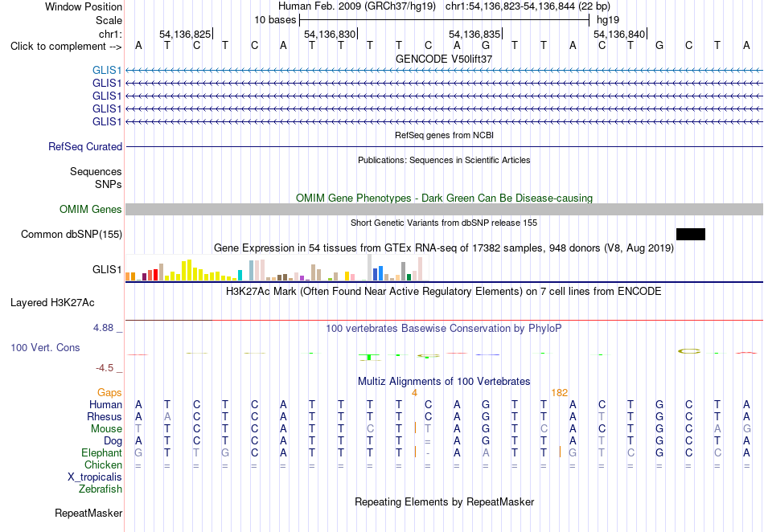Click the 'Human Feb. 2009 (GRCh37/hg19)' assembly title
The height and width of the screenshot is (532, 764).
(358, 6)
